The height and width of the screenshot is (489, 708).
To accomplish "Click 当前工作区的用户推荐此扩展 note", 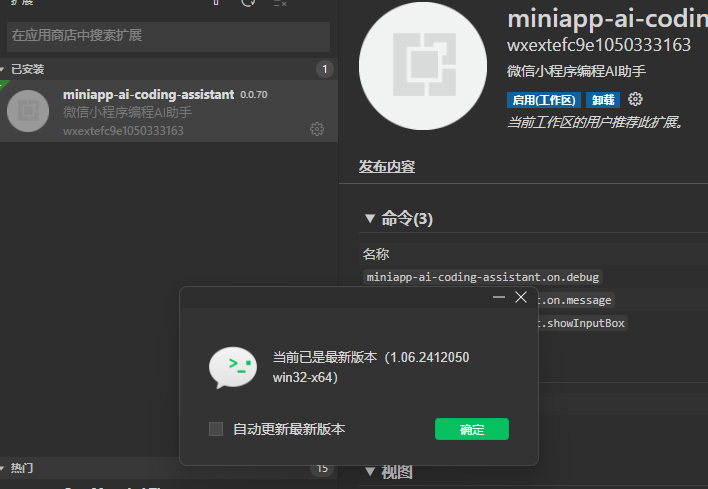I will coord(596,122).
